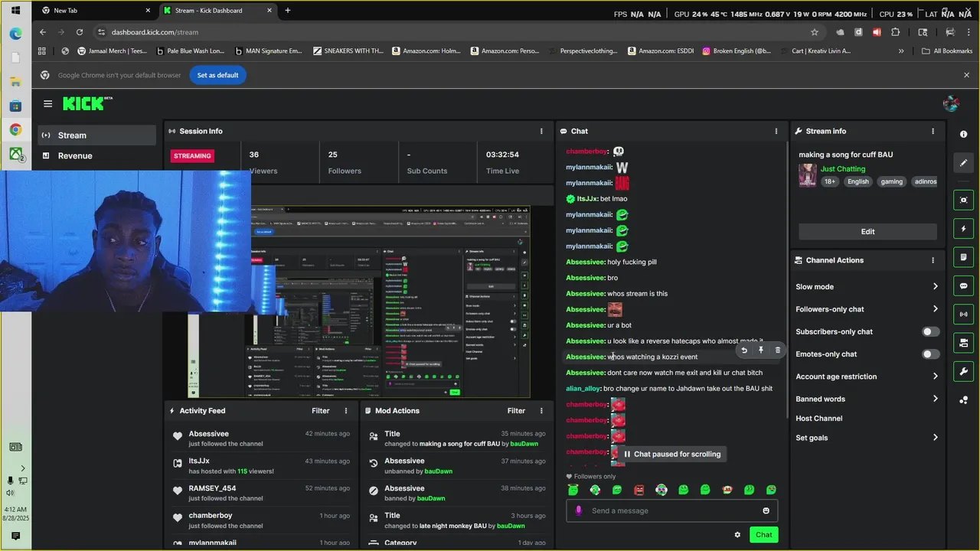
Task: Resume chat via Chat paused for scrolling
Action: (671, 454)
